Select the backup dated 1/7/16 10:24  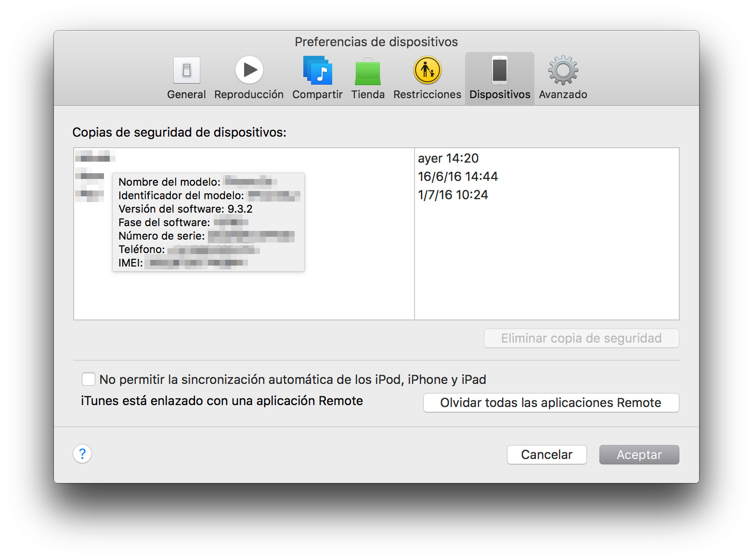[376, 195]
